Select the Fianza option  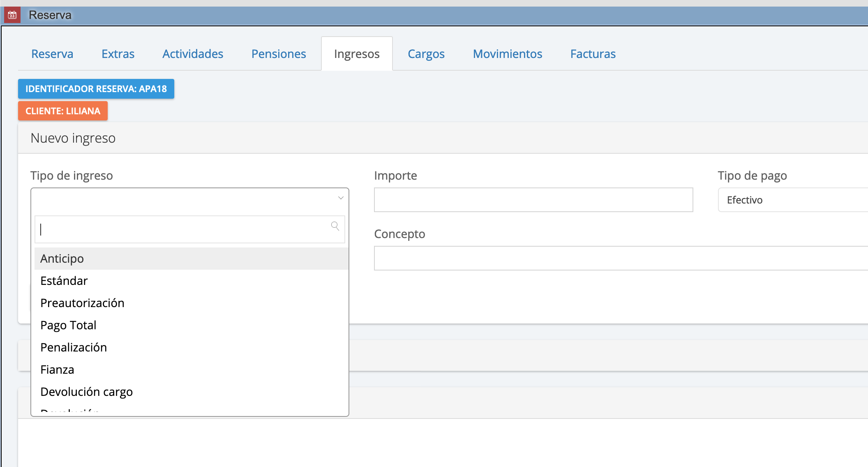point(57,370)
